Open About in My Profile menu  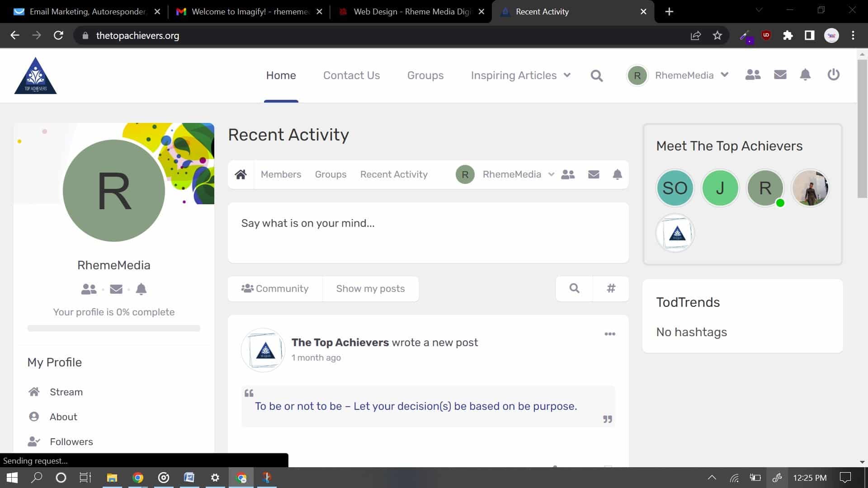[x=63, y=417]
